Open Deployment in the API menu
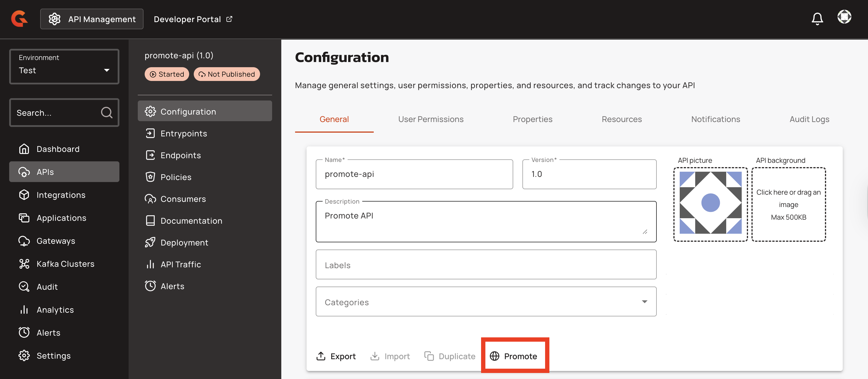The width and height of the screenshot is (868, 379). point(184,242)
